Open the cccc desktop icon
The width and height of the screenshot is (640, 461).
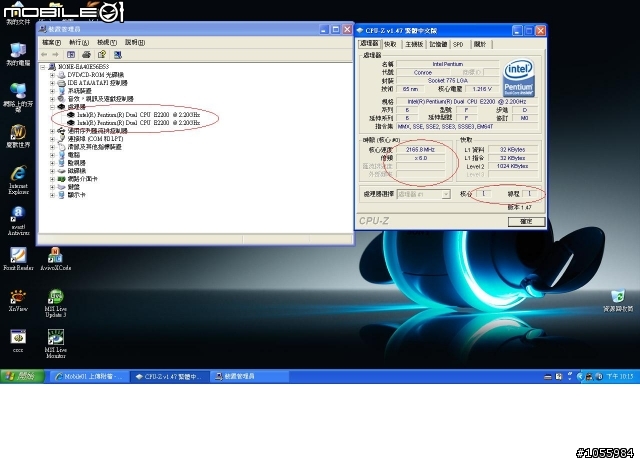pyautogui.click(x=18, y=341)
